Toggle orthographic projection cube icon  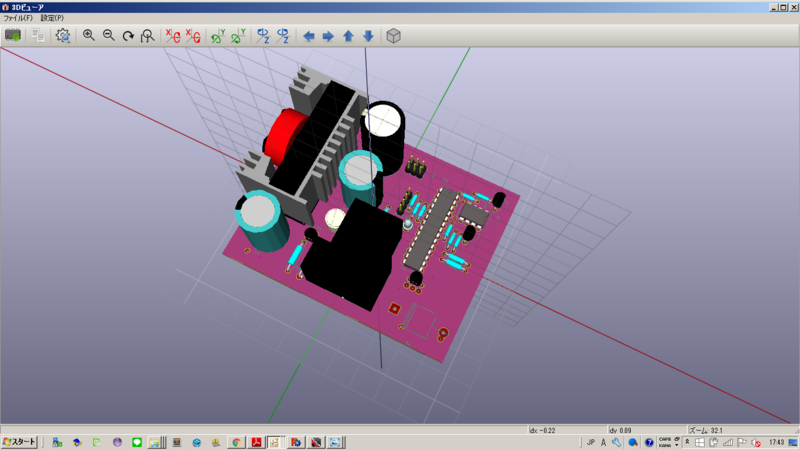(393, 36)
